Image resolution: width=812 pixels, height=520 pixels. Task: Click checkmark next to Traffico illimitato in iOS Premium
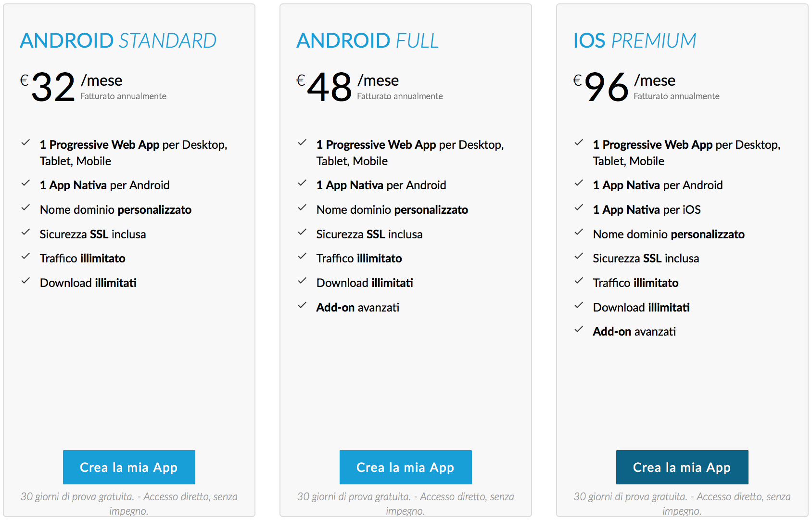[x=579, y=281]
